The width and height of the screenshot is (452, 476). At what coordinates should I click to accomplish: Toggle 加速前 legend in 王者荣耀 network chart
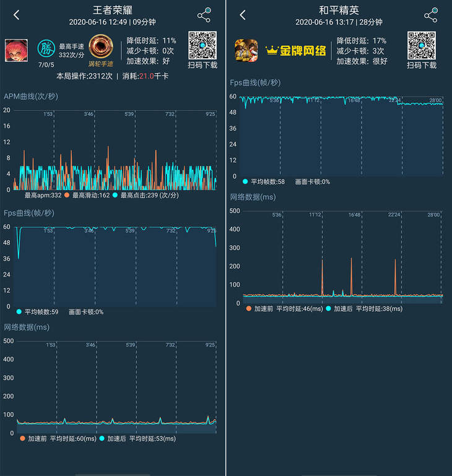[22, 438]
